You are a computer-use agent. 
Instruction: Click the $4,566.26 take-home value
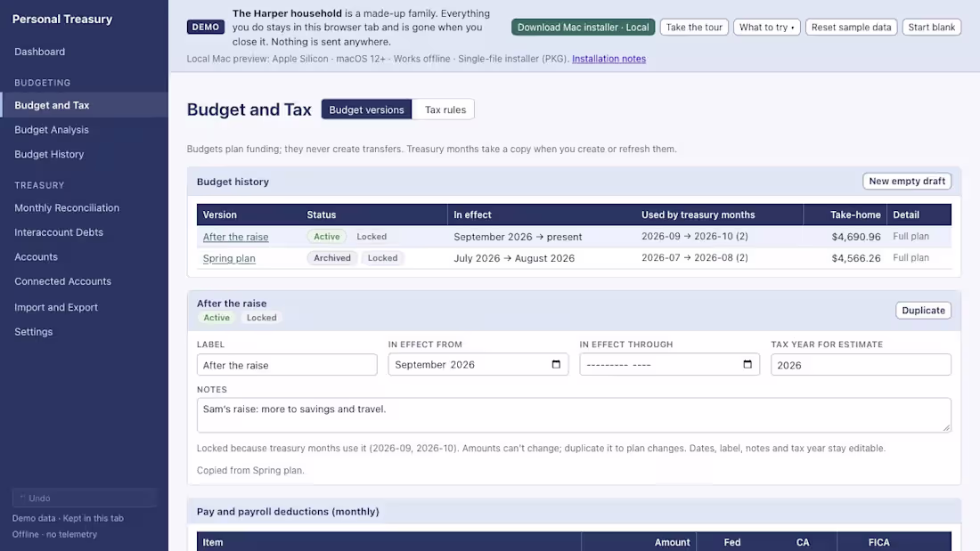pyautogui.click(x=855, y=258)
